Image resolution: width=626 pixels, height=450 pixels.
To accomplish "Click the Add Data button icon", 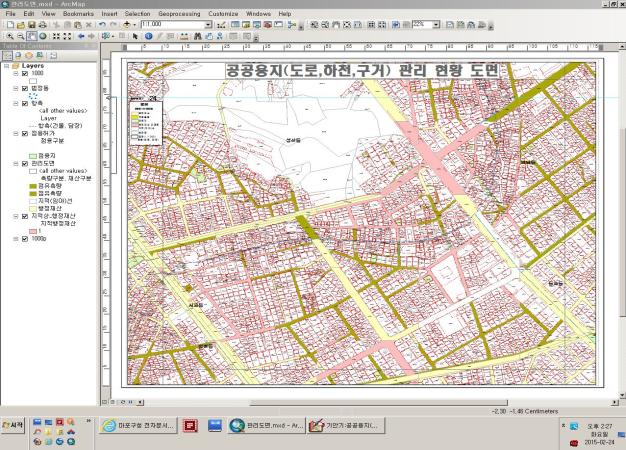I will 128,24.
